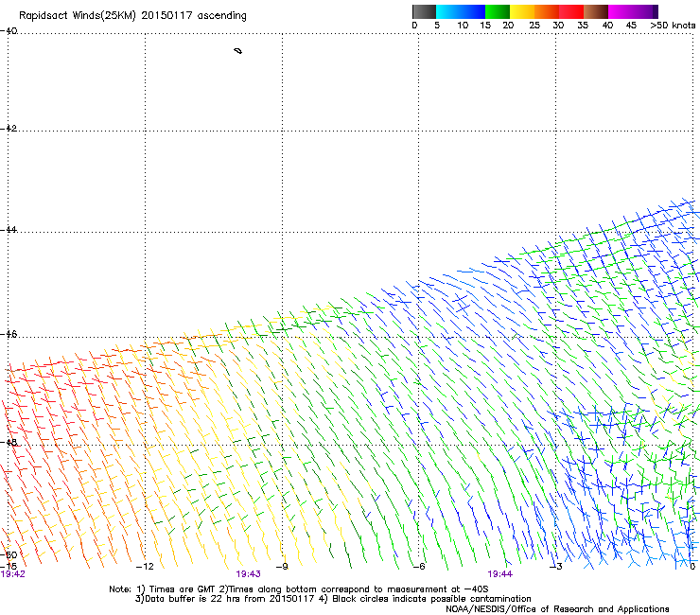Click the -46 latitude axis label
This screenshot has height=615, width=700.
[9, 335]
